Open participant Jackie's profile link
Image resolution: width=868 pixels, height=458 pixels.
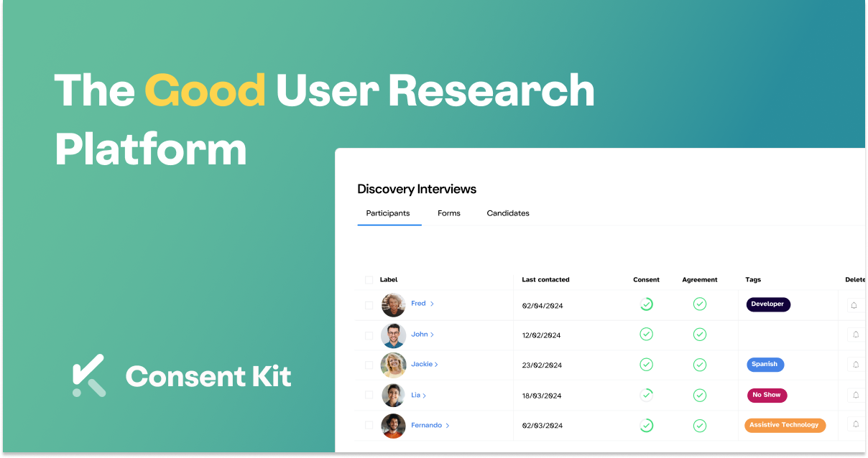point(425,365)
